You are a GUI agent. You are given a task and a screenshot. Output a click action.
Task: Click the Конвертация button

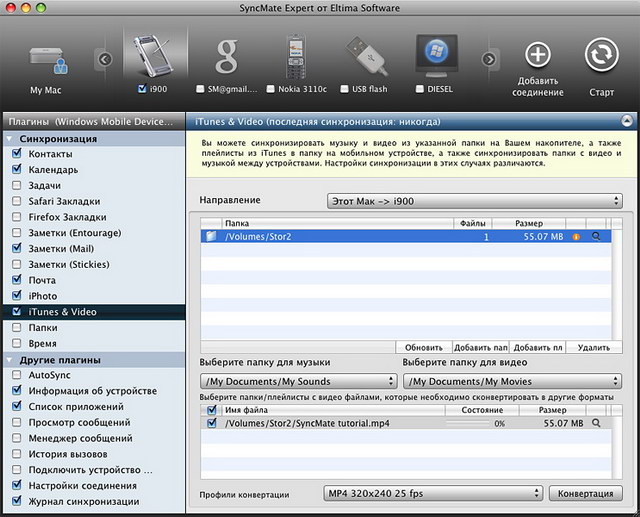[x=586, y=494]
